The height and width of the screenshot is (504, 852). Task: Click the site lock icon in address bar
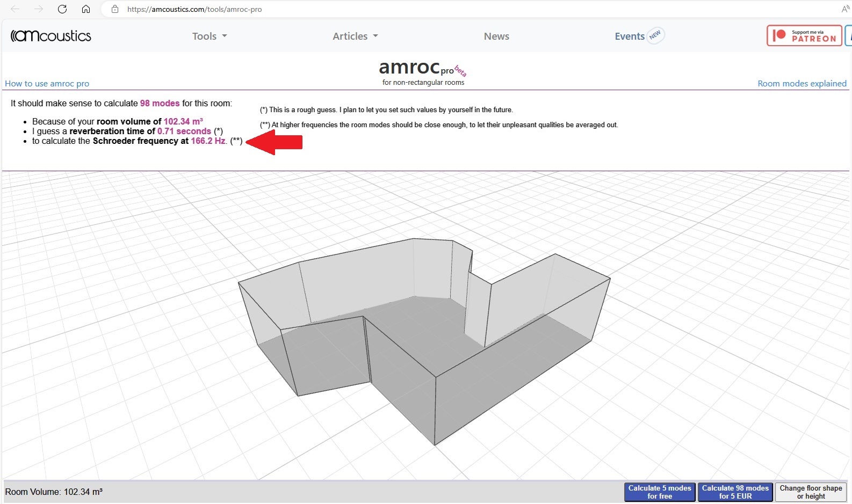tap(115, 9)
